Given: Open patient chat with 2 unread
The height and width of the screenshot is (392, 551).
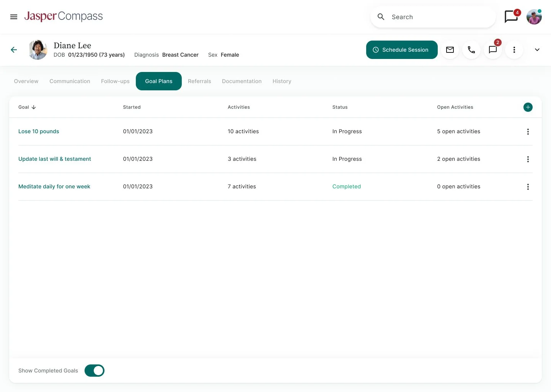Looking at the screenshot, I should [x=493, y=50].
